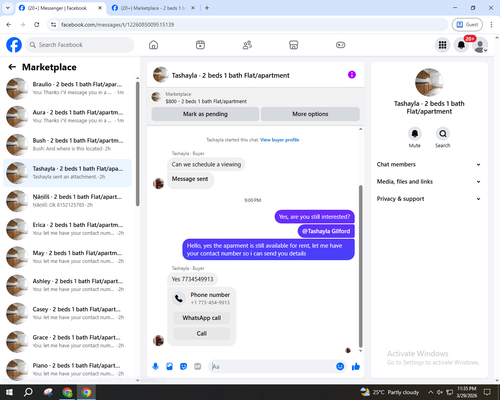The image size is (500, 400).
Task: Click the conversation list scrollbar
Action: tap(138, 144)
